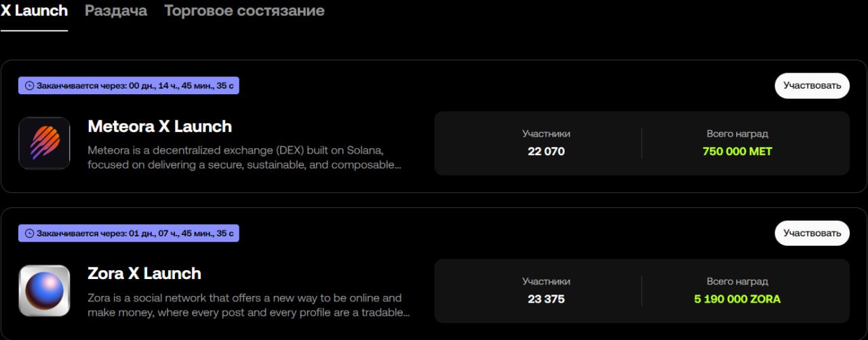Viewport: 868px width, 340px height.
Task: Click the 5 190 000 ZORA reward amount
Action: (737, 299)
